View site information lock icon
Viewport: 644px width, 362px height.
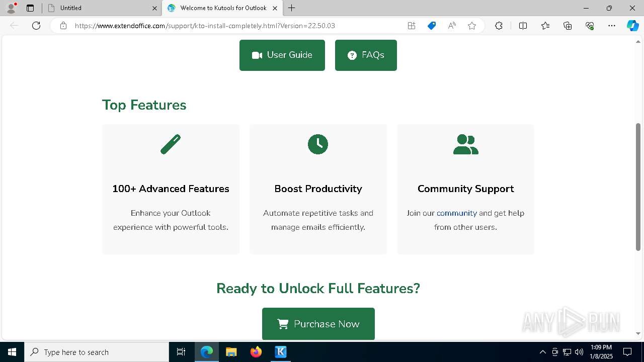pos(63,26)
